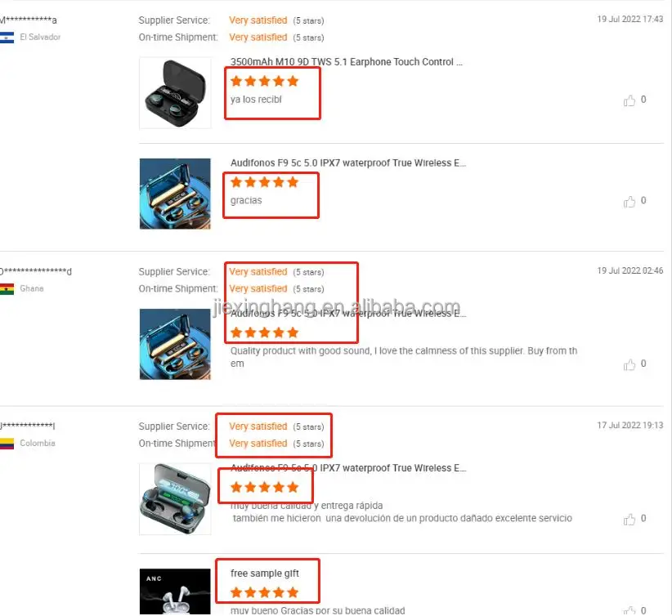Viewport: 672px width, 616px height.
Task: Open the ANC white earbuds thumbnail
Action: pos(175,592)
